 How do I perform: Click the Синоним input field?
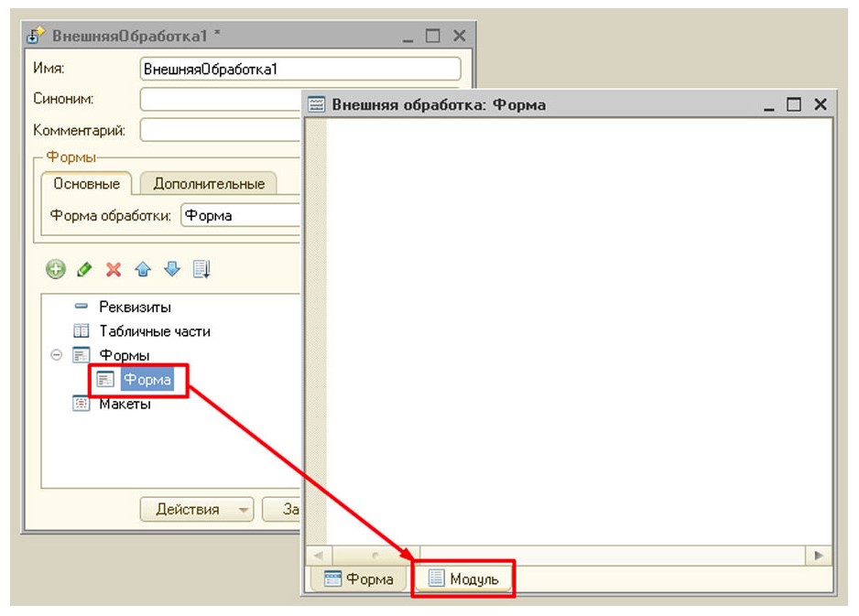tap(220, 99)
